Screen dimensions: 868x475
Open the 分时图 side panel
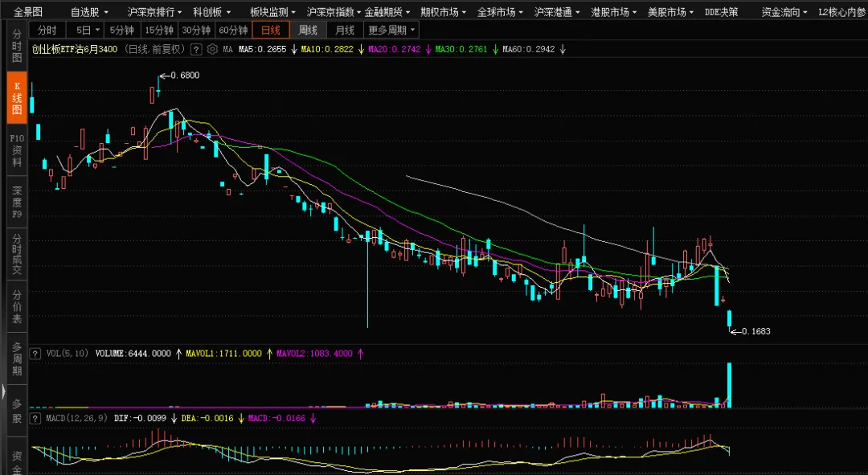click(x=17, y=45)
